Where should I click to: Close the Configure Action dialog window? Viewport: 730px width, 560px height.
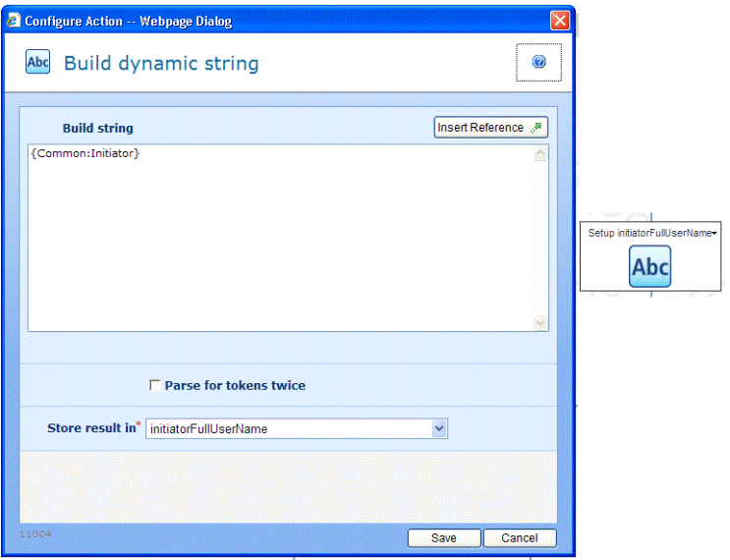pyautogui.click(x=560, y=21)
